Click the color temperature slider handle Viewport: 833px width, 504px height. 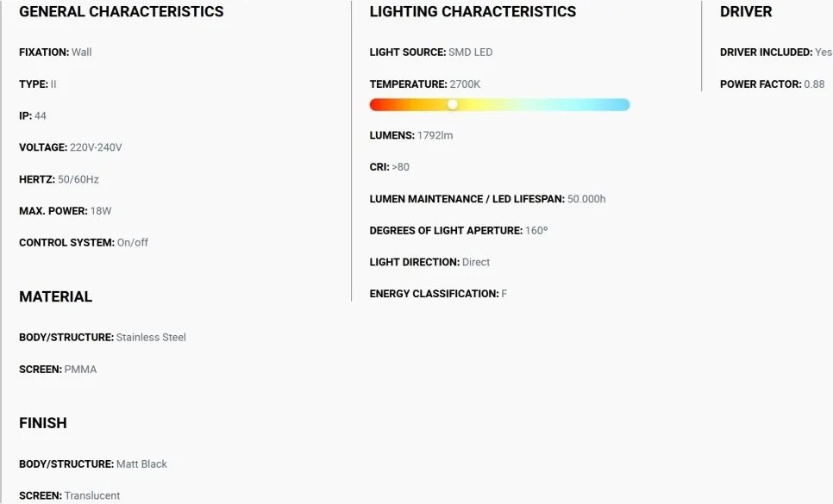click(x=452, y=104)
